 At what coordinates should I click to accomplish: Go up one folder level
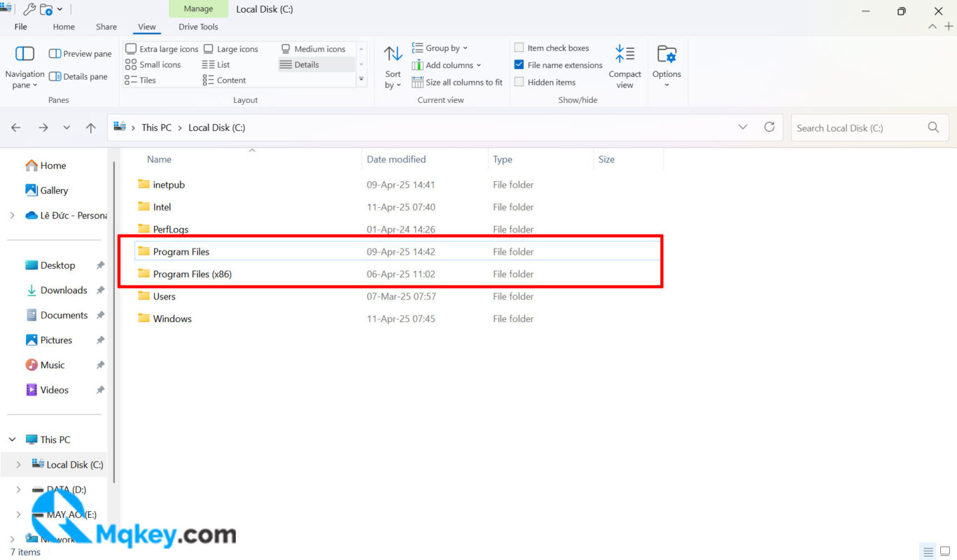tap(90, 127)
